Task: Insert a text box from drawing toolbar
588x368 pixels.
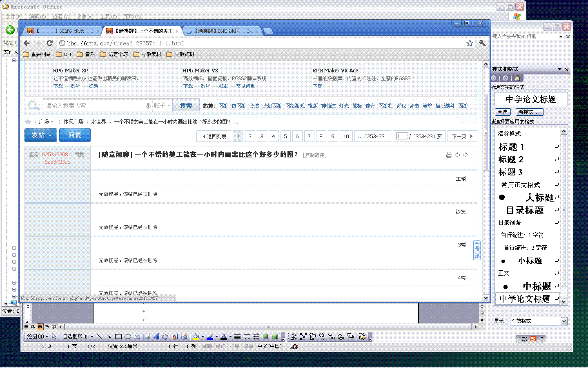Action: coord(137,337)
